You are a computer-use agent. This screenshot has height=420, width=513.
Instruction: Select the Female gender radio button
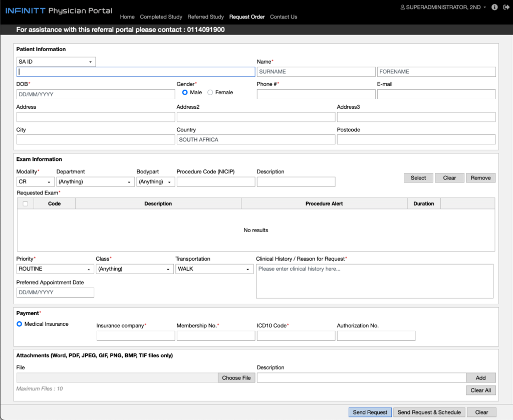210,92
